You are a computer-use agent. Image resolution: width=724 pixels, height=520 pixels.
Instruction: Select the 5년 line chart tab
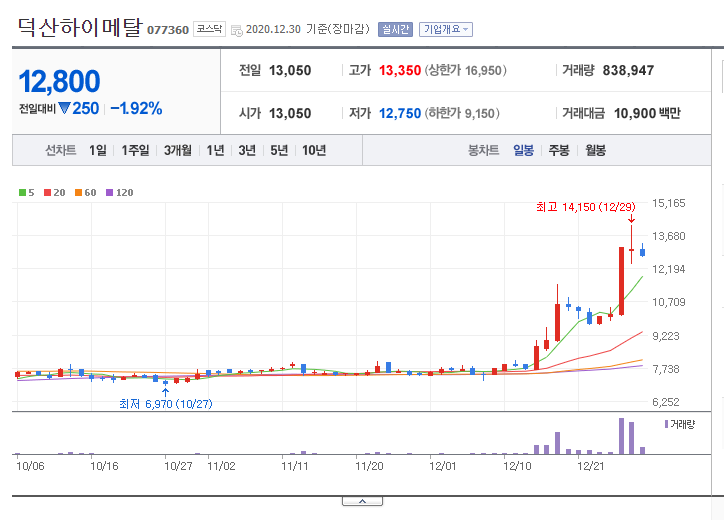[279, 150]
